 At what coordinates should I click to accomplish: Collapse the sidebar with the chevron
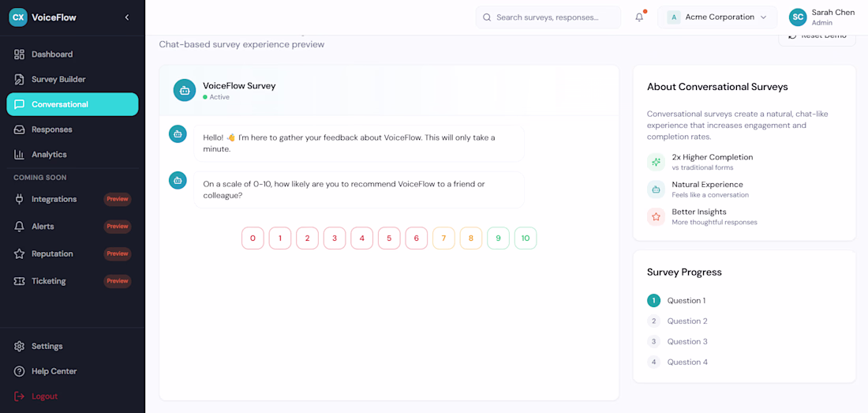coord(127,17)
